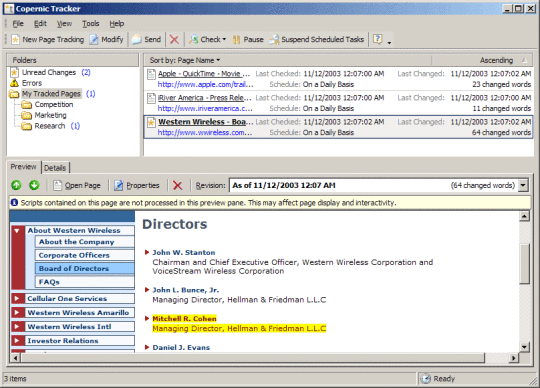Screen dimensions: 540x388
Task: Open the Revision combo box dropdown arrow
Action: [x=523, y=185]
